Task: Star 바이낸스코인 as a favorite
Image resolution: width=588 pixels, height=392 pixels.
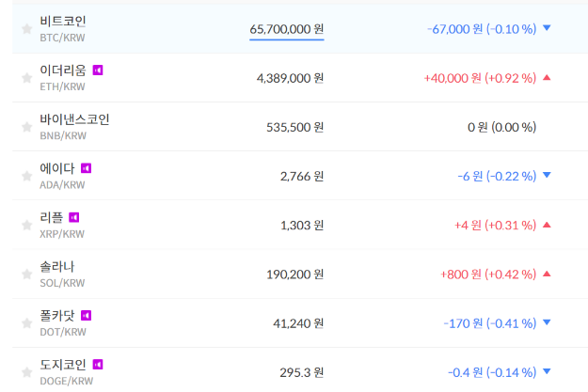Action: pos(26,127)
